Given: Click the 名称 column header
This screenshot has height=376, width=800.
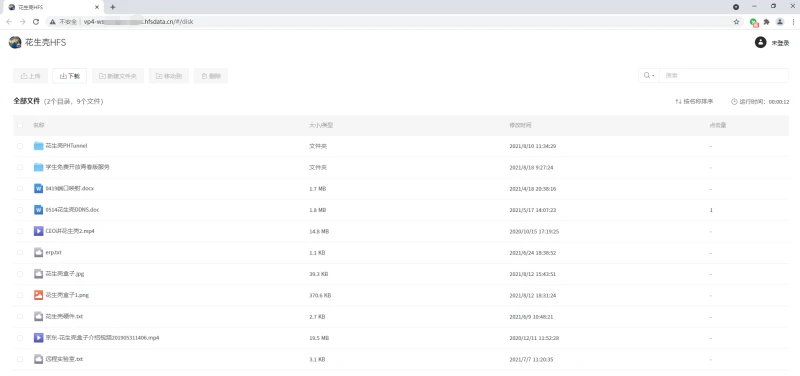Looking at the screenshot, I should coord(39,125).
